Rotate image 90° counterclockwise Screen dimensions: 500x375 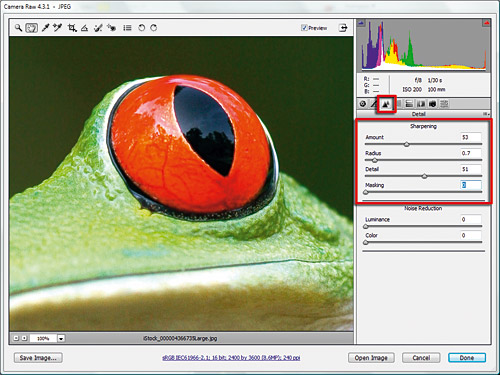coord(141,28)
